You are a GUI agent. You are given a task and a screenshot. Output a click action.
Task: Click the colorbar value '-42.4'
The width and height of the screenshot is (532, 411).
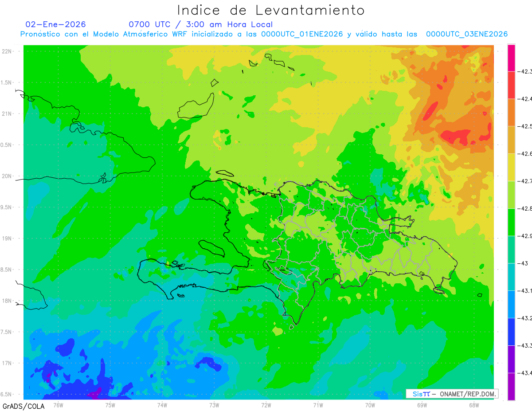[525, 99]
